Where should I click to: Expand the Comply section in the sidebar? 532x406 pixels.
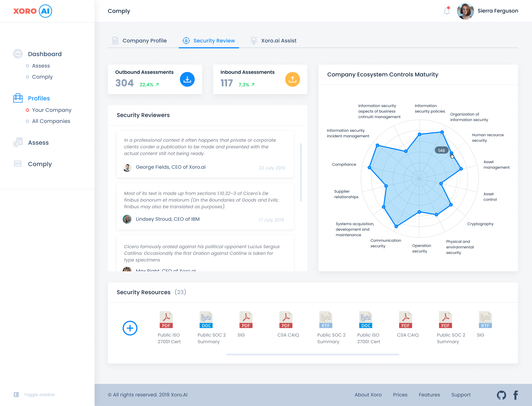[x=40, y=164]
